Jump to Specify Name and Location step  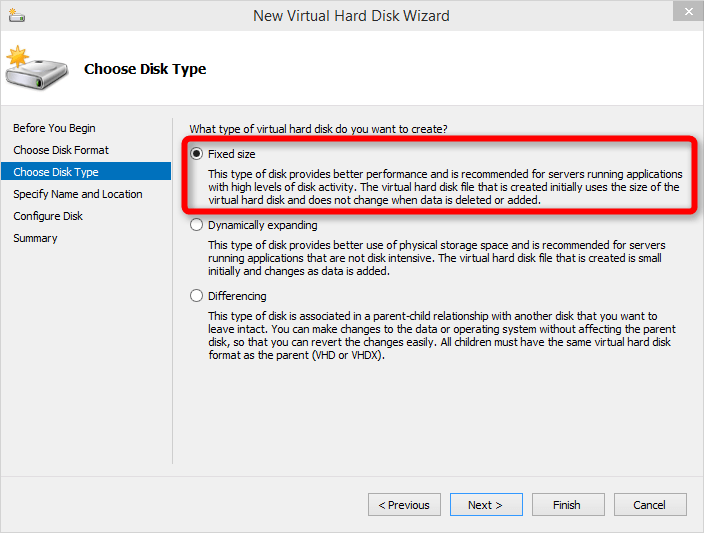[x=78, y=194]
